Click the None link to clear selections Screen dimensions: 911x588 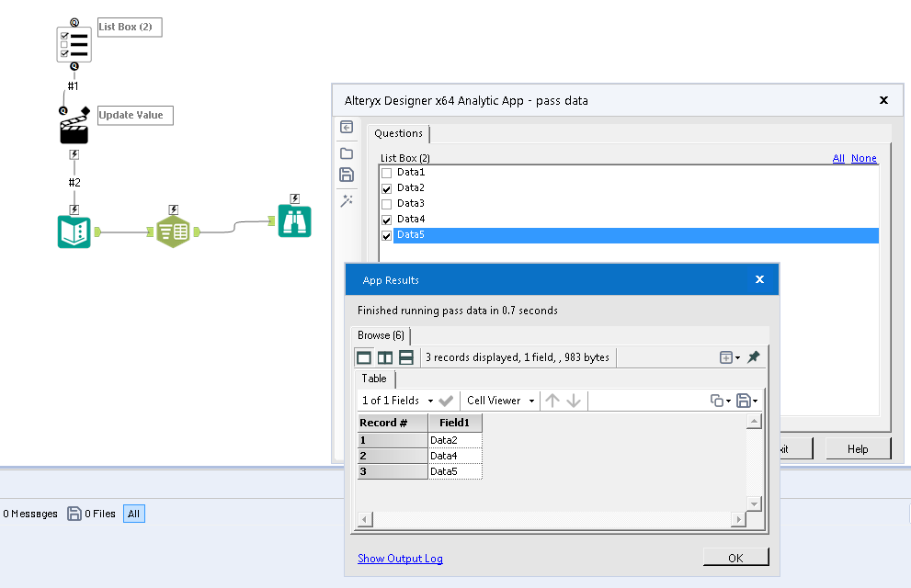[x=864, y=158]
